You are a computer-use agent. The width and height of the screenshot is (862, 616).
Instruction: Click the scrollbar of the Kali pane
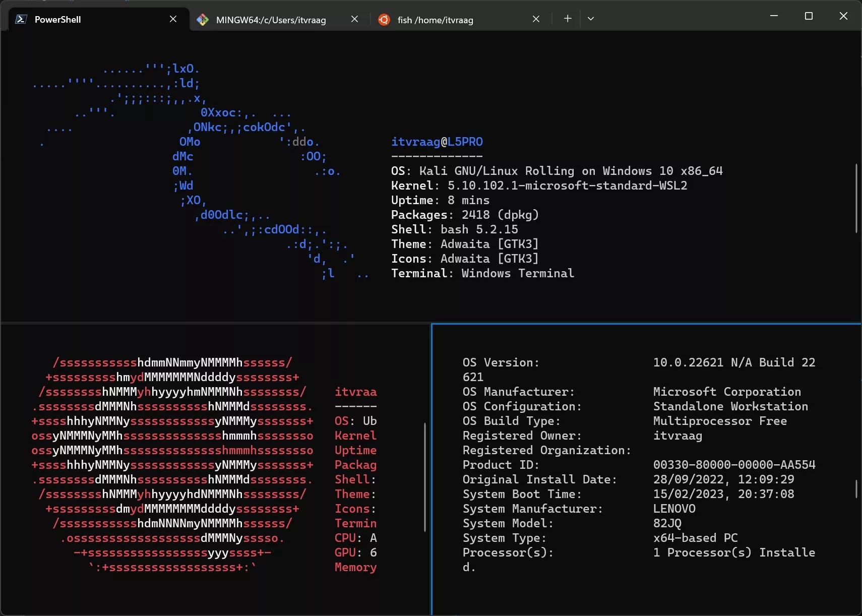tap(855, 197)
